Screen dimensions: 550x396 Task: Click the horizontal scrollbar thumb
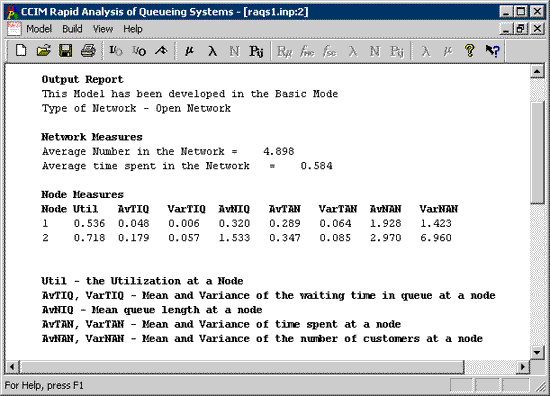[x=242, y=367]
